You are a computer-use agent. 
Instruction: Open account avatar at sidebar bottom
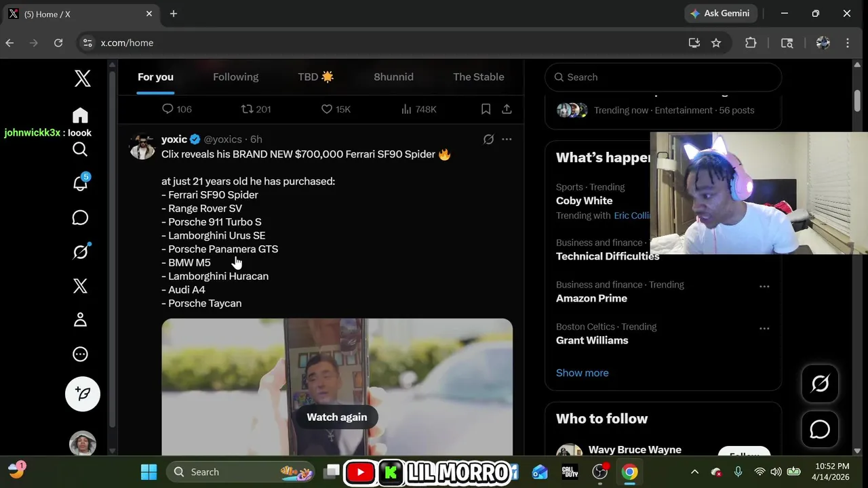point(83,444)
